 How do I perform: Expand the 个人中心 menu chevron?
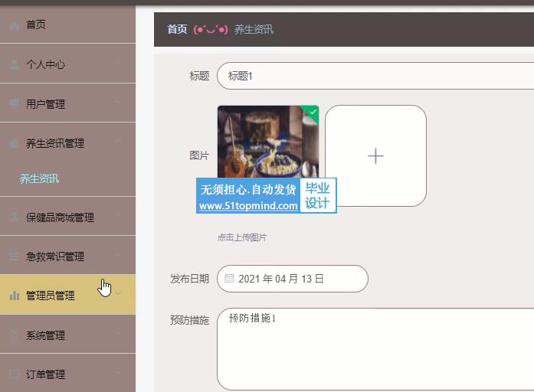click(x=118, y=63)
